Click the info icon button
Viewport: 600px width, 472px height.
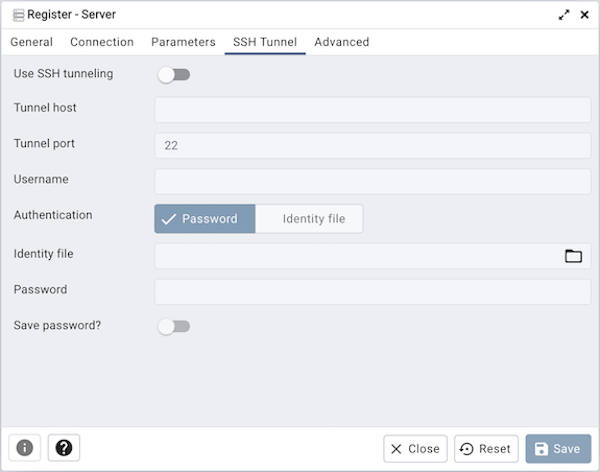[25, 448]
